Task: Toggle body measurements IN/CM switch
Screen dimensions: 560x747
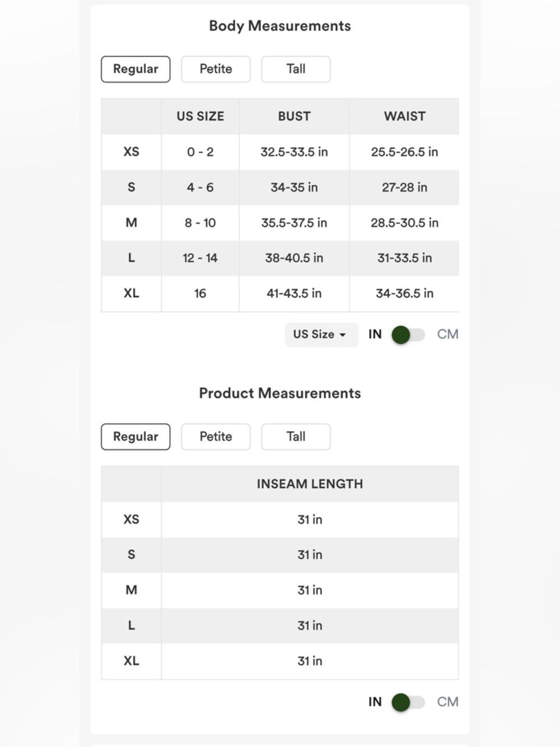Action: pos(408,335)
